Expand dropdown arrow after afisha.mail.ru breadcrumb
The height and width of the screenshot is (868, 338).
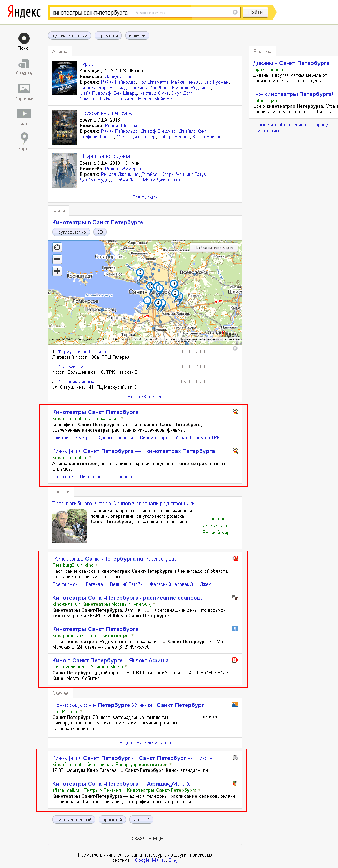199,790
